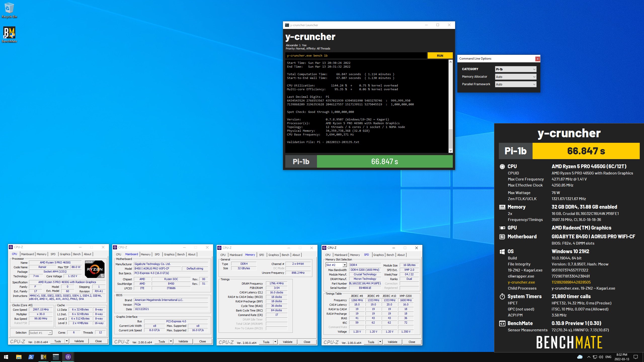Close the Command Line Options panel
This screenshot has height=362, width=644.
538,59
